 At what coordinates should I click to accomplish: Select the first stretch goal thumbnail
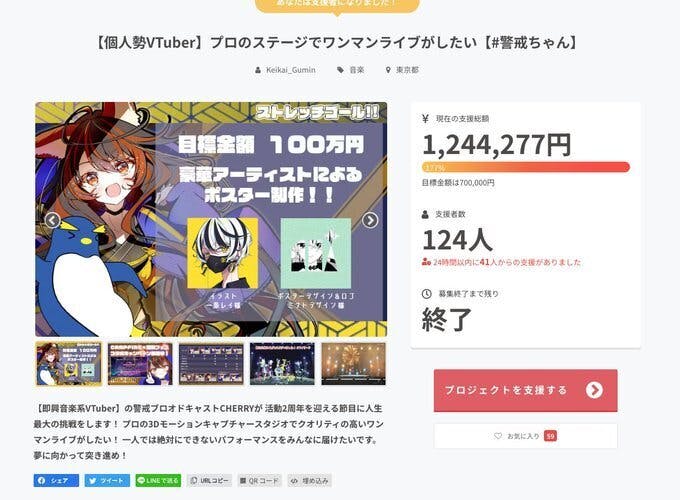point(69,364)
